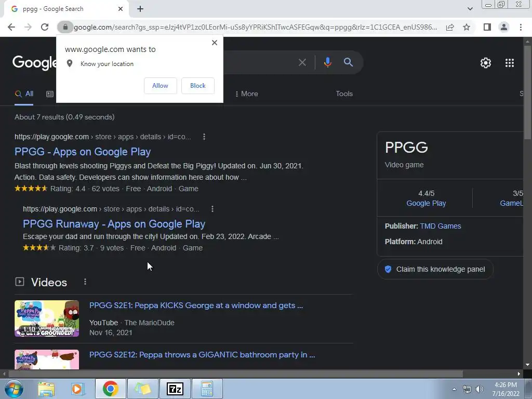Screen dimensions: 532x399
Task: Open the Google apps grid
Action: pos(510,63)
